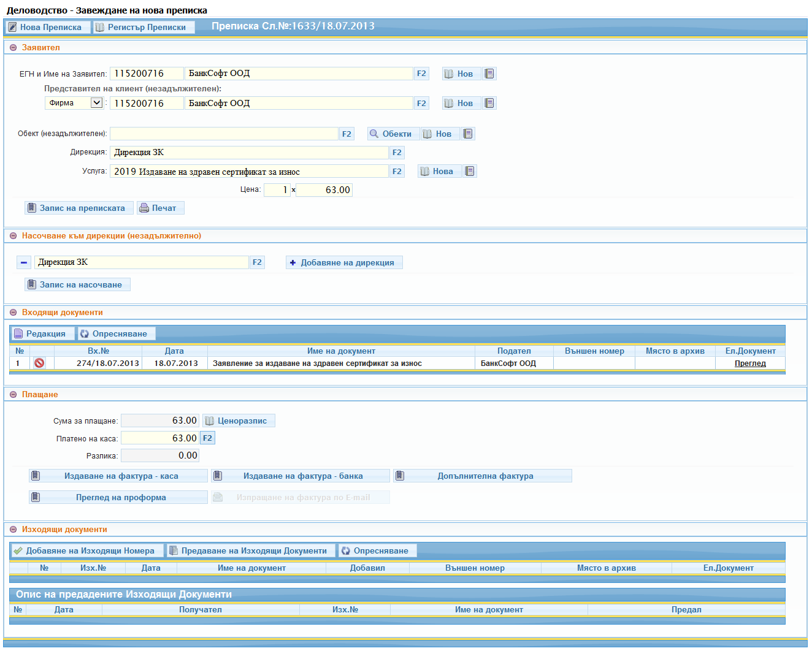The image size is (812, 651).
Task: Collapse the Изходящи документи section
Action: [13, 530]
